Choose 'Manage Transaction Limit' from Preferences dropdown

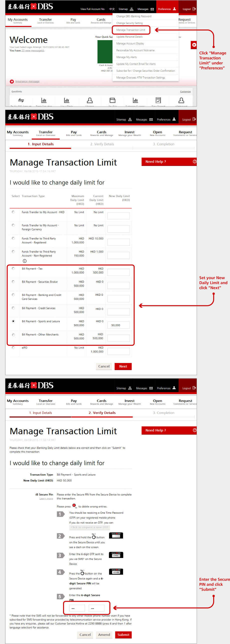coord(131,30)
